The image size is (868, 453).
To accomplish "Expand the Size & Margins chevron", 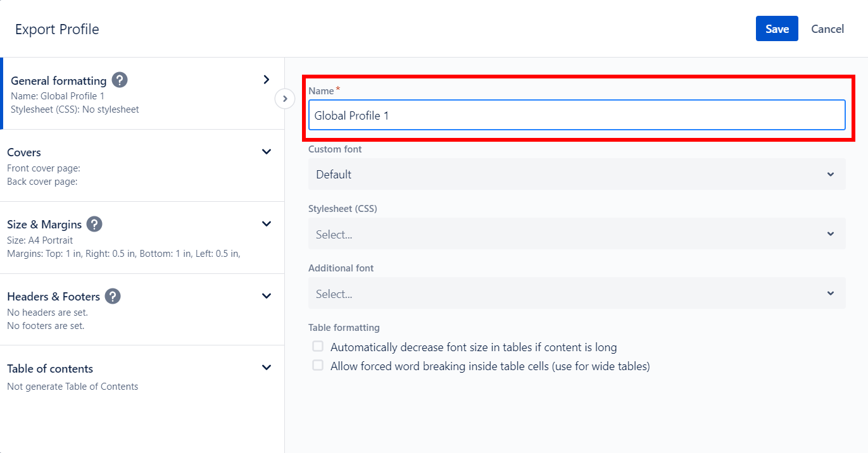I will 267,224.
